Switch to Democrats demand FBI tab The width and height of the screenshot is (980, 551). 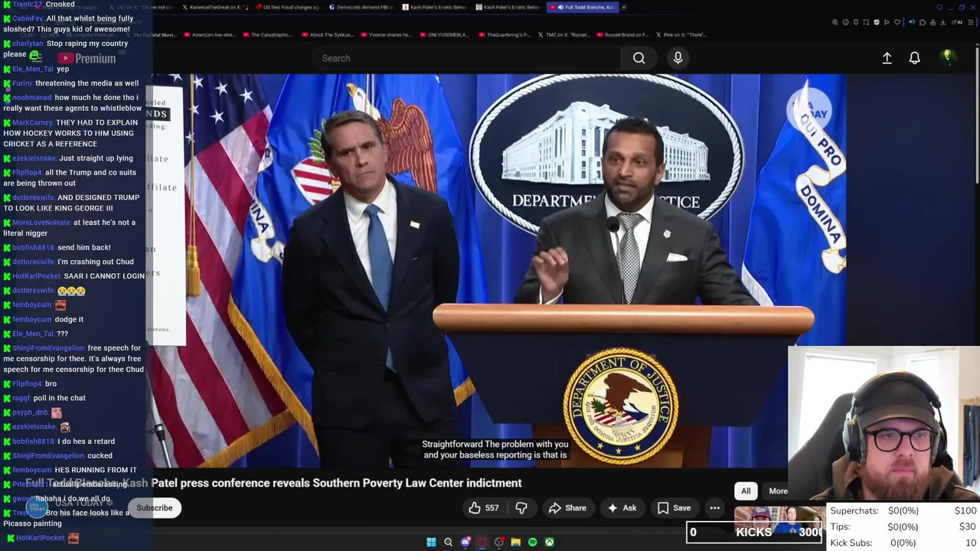[x=363, y=7]
